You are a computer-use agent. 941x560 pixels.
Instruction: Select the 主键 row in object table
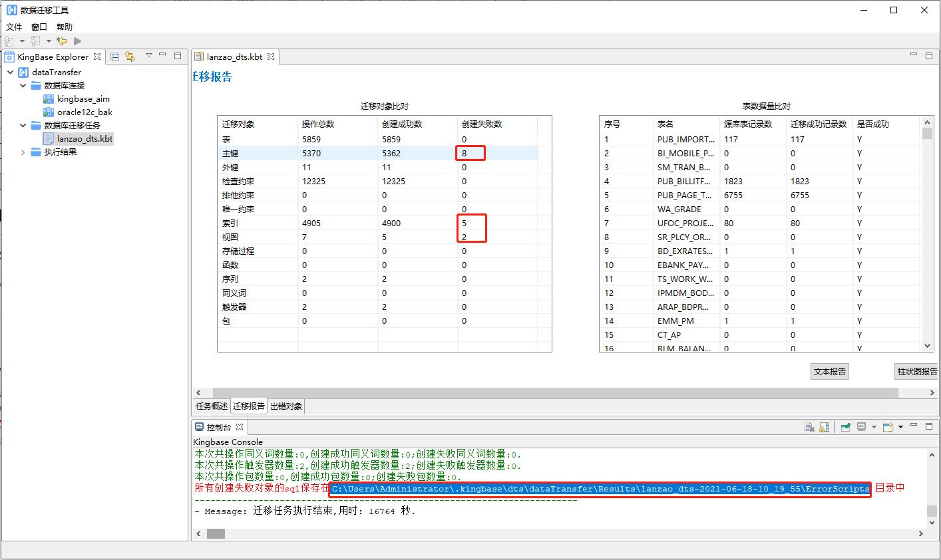pos(377,153)
